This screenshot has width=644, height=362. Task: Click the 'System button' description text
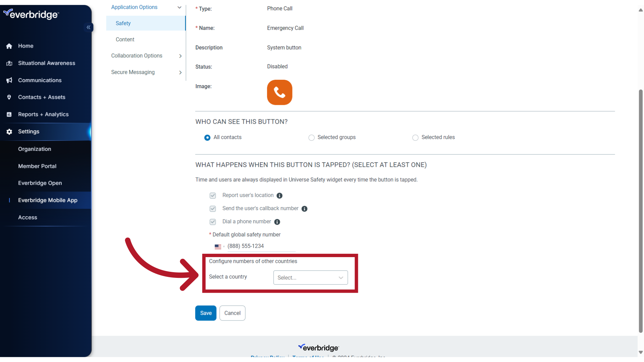coord(284,48)
